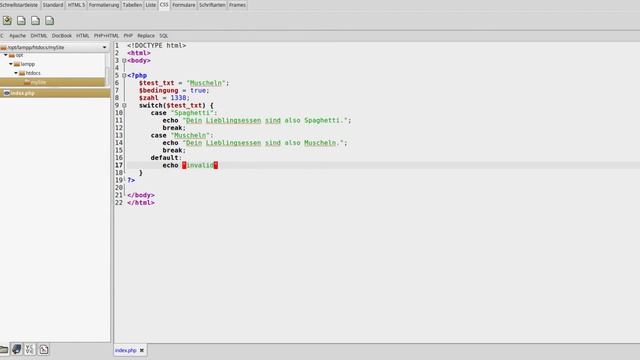The image size is (640, 360).
Task: Fold the body block at line 3
Action: click(x=124, y=60)
